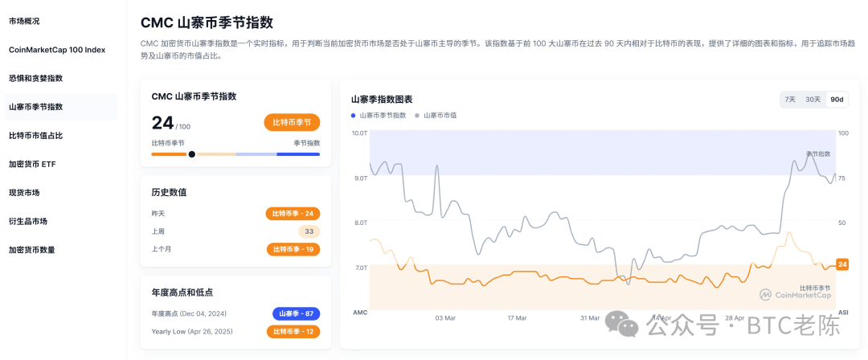Click the 50 right-axis label
This screenshot has width=868, height=360.
tap(842, 223)
